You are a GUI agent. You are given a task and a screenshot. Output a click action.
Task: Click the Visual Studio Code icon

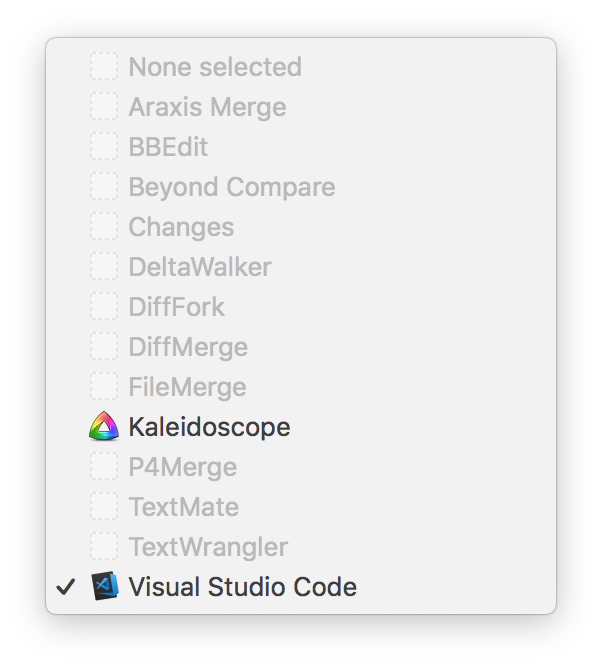(x=104, y=586)
